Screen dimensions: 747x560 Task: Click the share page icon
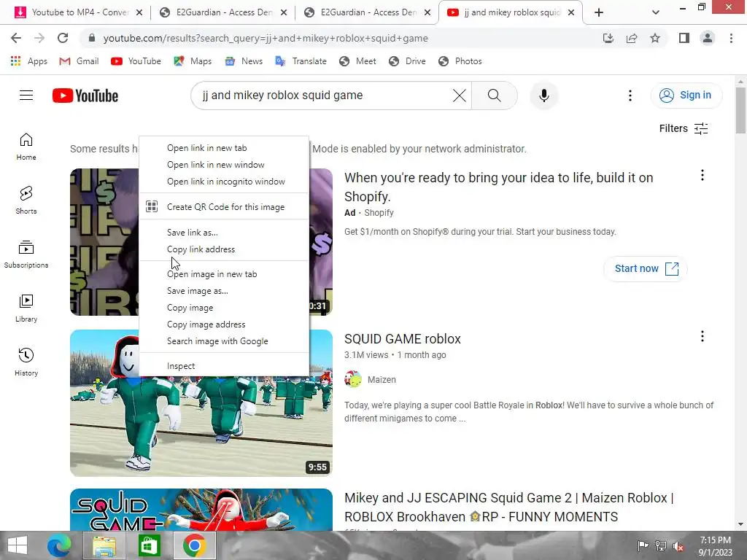tap(632, 38)
